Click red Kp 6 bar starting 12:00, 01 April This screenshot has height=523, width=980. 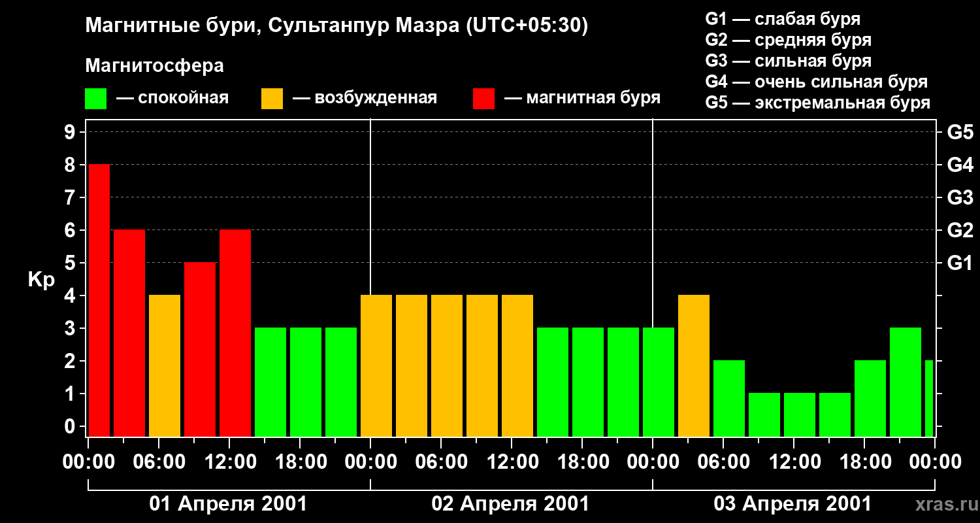235,333
